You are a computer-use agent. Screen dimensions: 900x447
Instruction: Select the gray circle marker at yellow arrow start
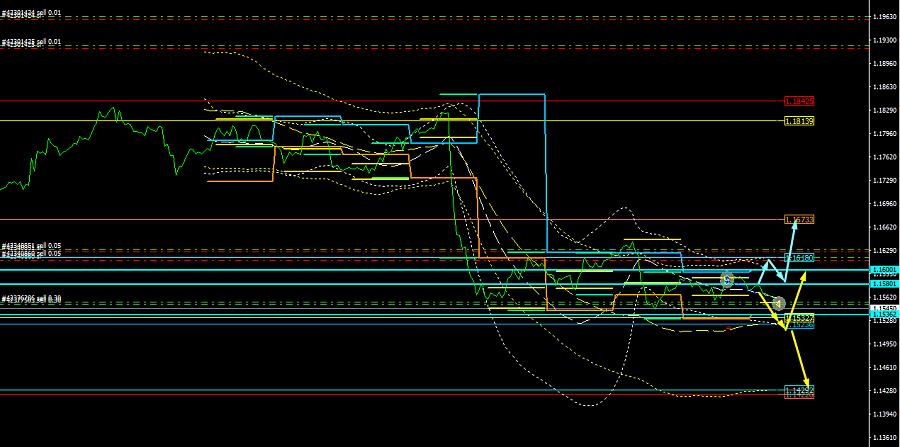779,303
